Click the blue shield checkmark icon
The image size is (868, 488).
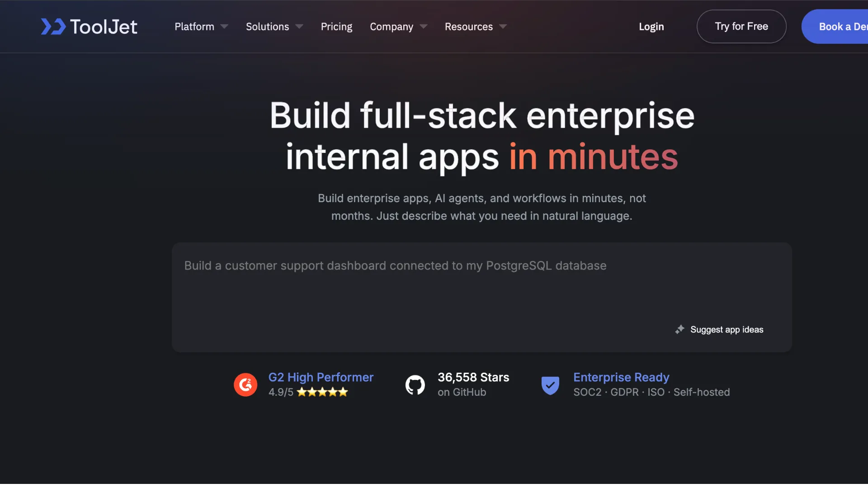point(550,385)
